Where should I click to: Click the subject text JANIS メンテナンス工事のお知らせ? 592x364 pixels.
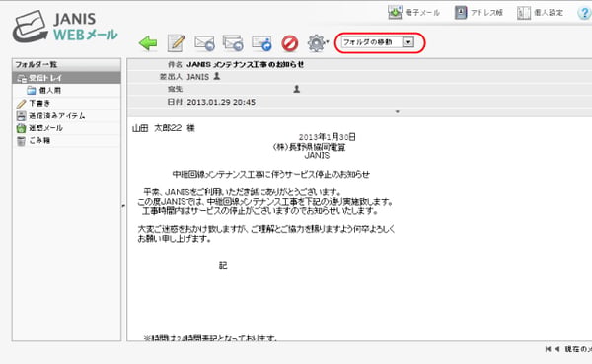(x=246, y=64)
